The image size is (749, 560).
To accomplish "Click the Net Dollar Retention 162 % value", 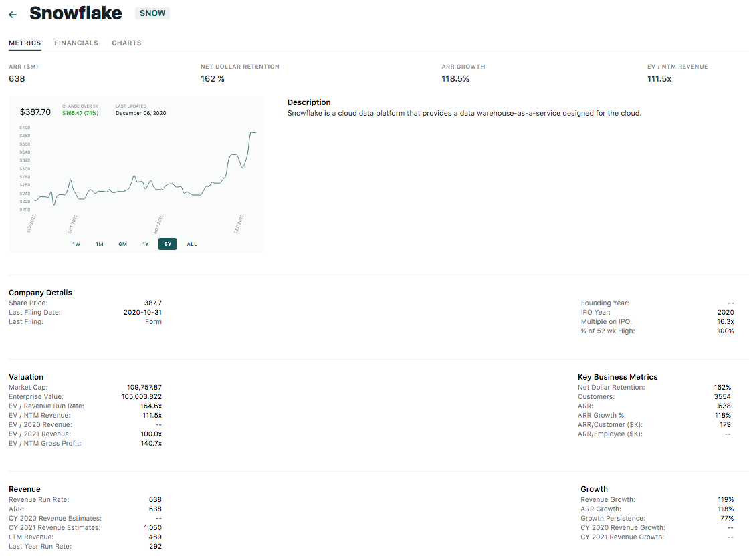I will [x=213, y=79].
